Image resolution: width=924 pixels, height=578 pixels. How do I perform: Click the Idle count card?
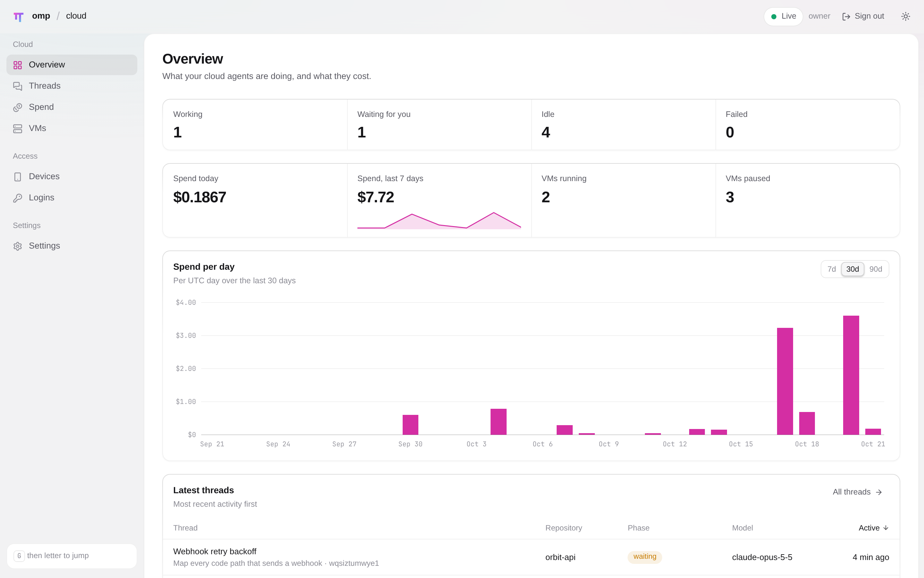tap(623, 125)
